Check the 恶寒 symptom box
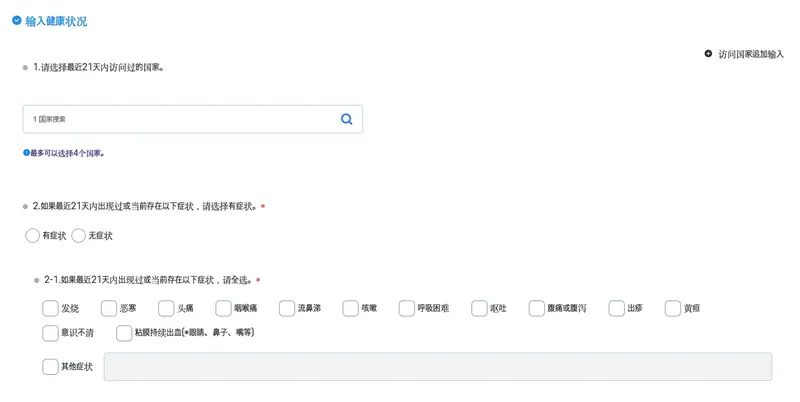This screenshot has height=402, width=800. [x=109, y=308]
